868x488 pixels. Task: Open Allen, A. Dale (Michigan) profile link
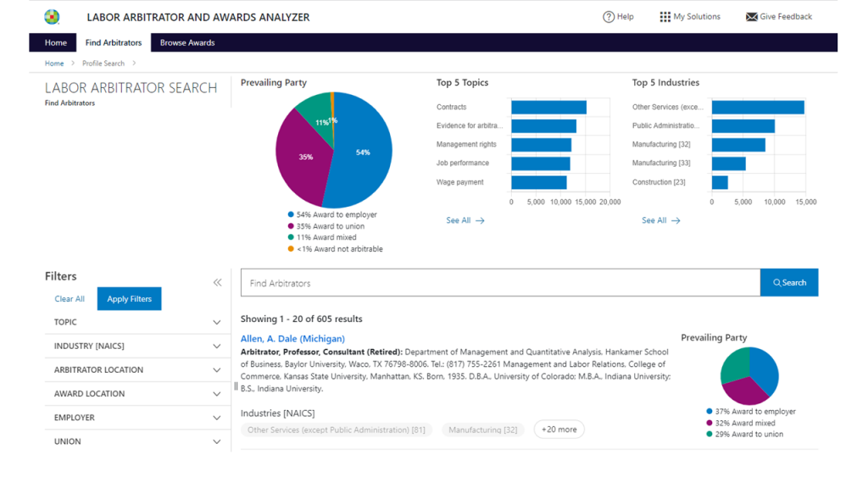[292, 339]
